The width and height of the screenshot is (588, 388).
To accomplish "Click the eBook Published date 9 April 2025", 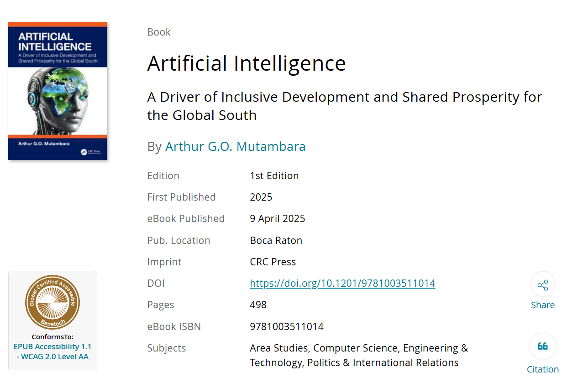I will coord(278,219).
